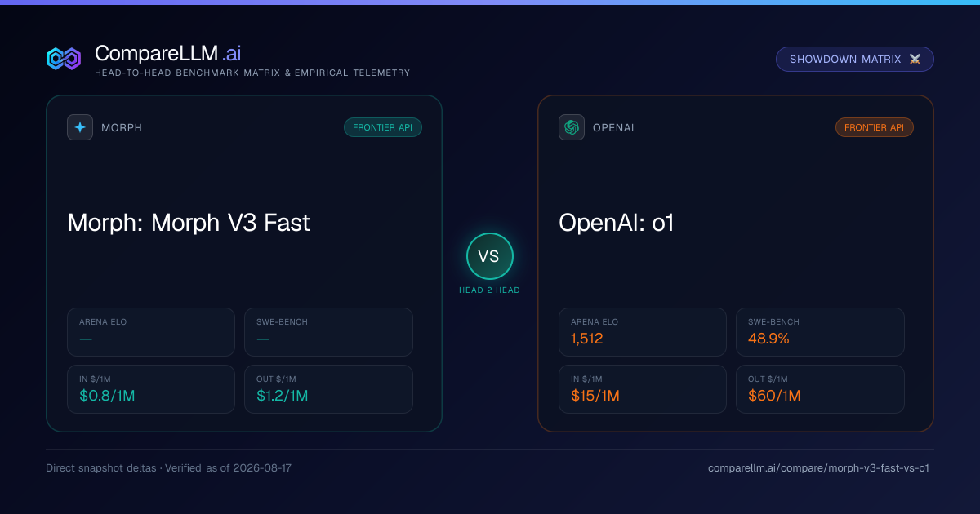Select the OpenAI: o1 model title

(617, 223)
